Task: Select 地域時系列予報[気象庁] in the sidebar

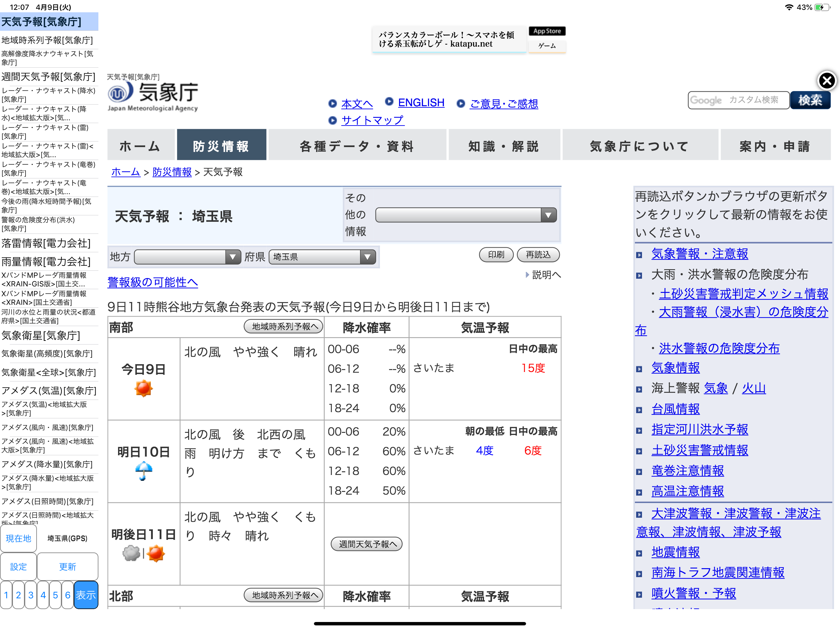Action: (49, 40)
